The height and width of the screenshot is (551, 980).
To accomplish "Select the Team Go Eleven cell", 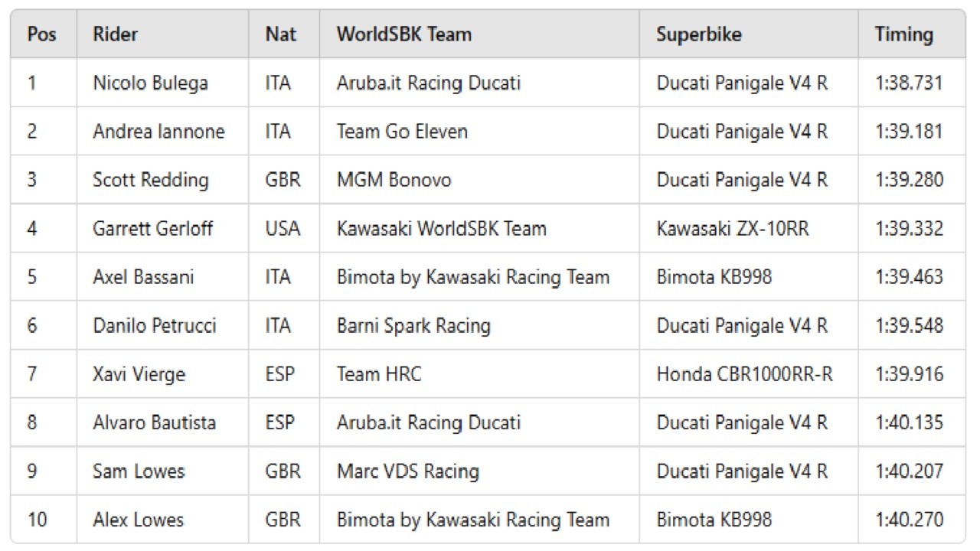I will tap(402, 132).
